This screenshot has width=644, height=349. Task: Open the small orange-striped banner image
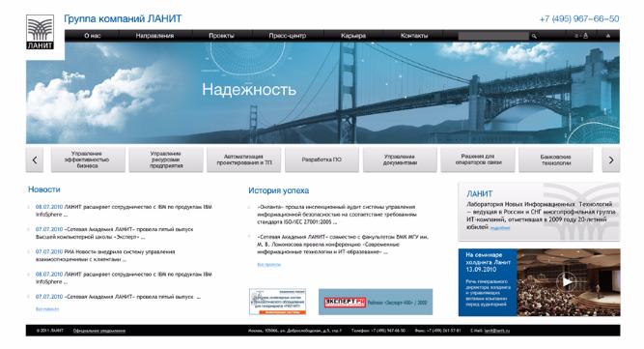pos(278,302)
